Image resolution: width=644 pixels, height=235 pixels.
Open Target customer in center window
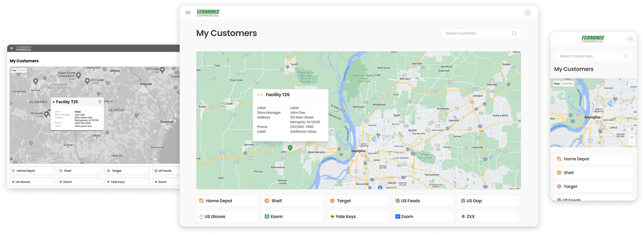(x=358, y=201)
